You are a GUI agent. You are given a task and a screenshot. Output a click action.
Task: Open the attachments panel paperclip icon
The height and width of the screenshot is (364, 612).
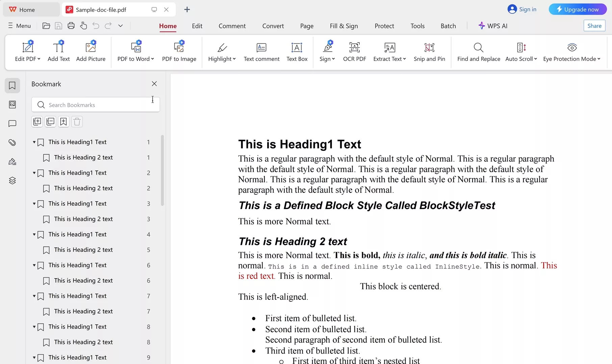click(x=12, y=142)
